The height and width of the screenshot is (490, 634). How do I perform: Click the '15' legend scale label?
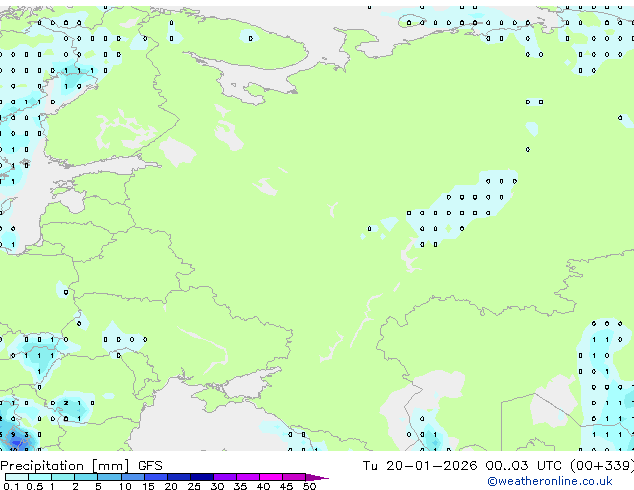[148, 486]
